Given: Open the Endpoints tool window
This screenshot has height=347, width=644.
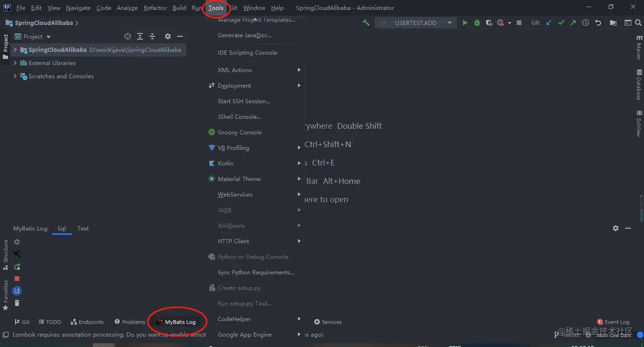Looking at the screenshot, I should [87, 322].
